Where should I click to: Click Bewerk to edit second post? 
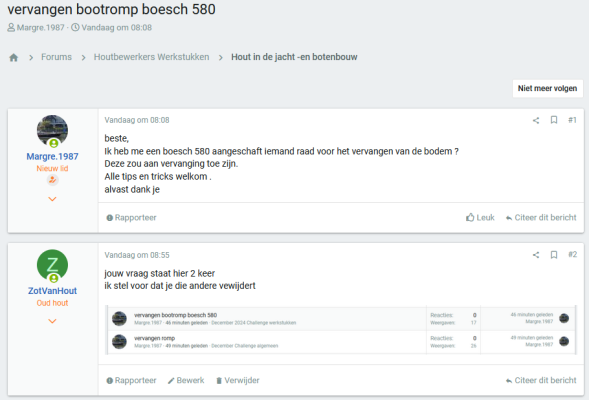pos(186,380)
